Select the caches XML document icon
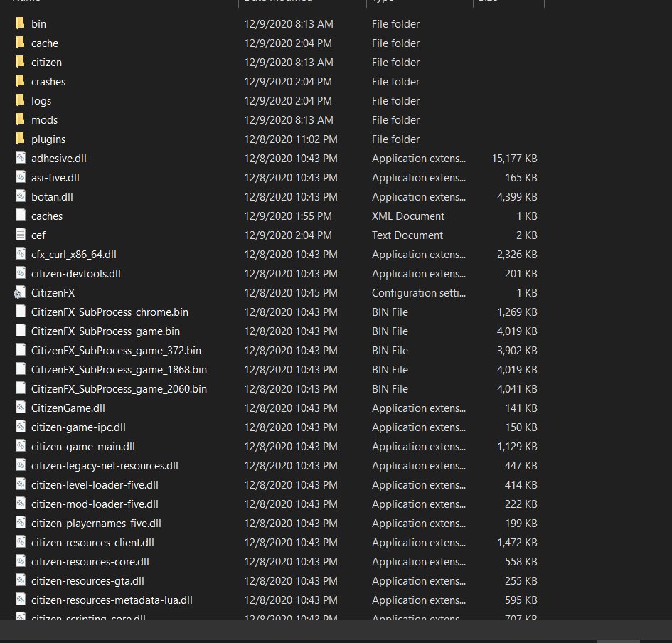 20,216
